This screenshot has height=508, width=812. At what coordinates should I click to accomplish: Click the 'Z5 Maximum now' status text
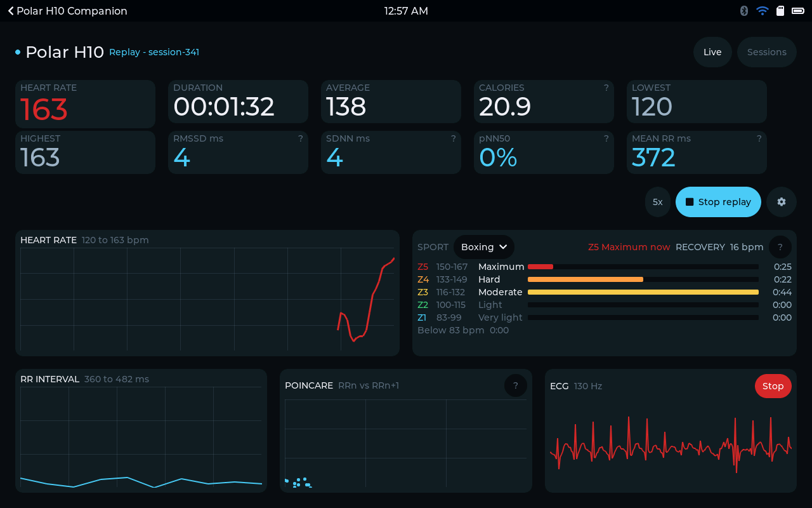click(x=629, y=247)
